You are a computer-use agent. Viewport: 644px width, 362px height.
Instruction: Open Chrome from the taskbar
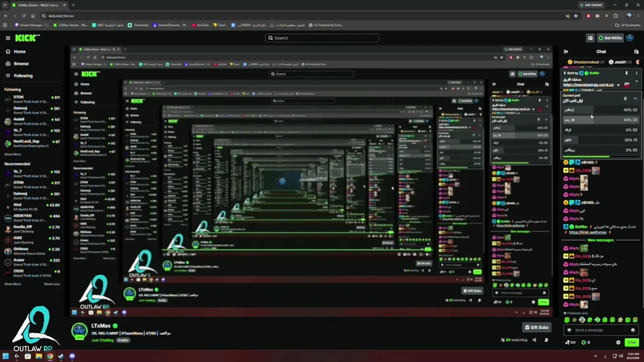(x=50, y=356)
